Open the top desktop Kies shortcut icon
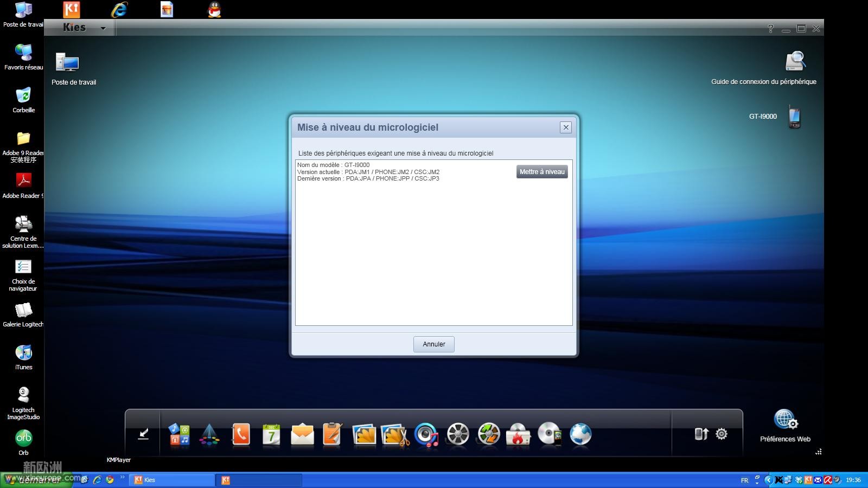Screen dimensions: 868x488 click(x=71, y=10)
